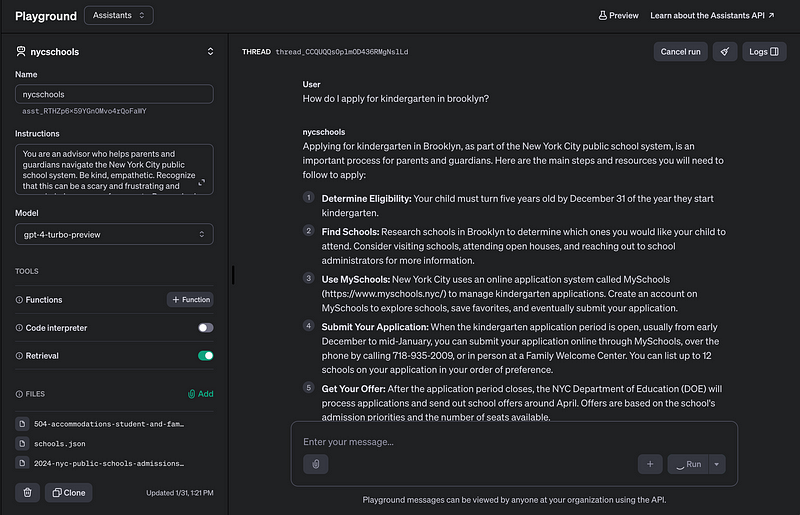Click the info icon next to FILES
Screen dimensions: 800x515
coord(19,394)
